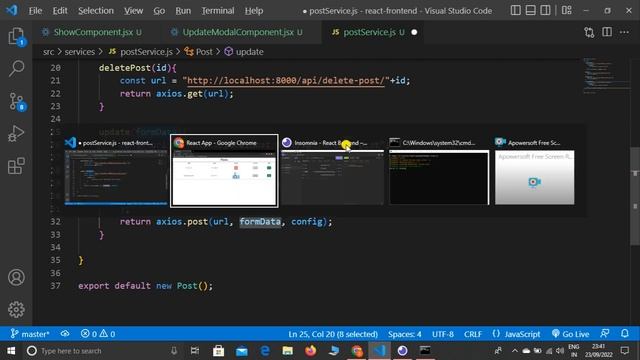Click the VS Code logo in title bar

(11, 10)
